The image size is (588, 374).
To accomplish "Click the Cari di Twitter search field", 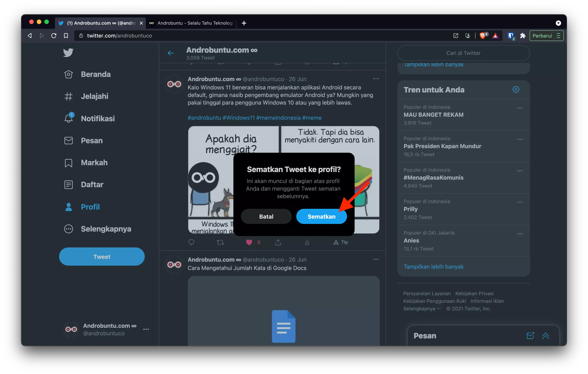I will [463, 53].
